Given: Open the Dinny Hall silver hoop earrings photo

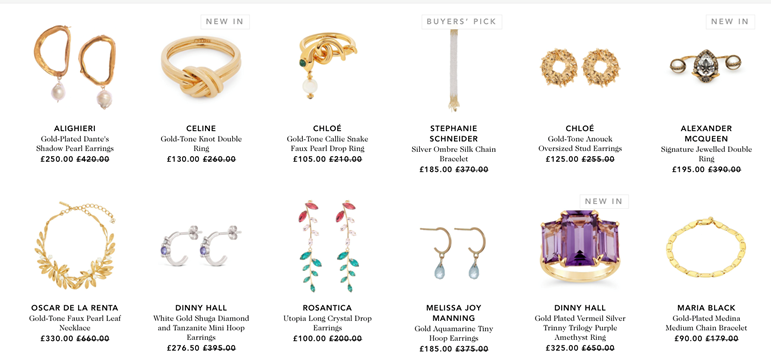Looking at the screenshot, I should point(201,245).
